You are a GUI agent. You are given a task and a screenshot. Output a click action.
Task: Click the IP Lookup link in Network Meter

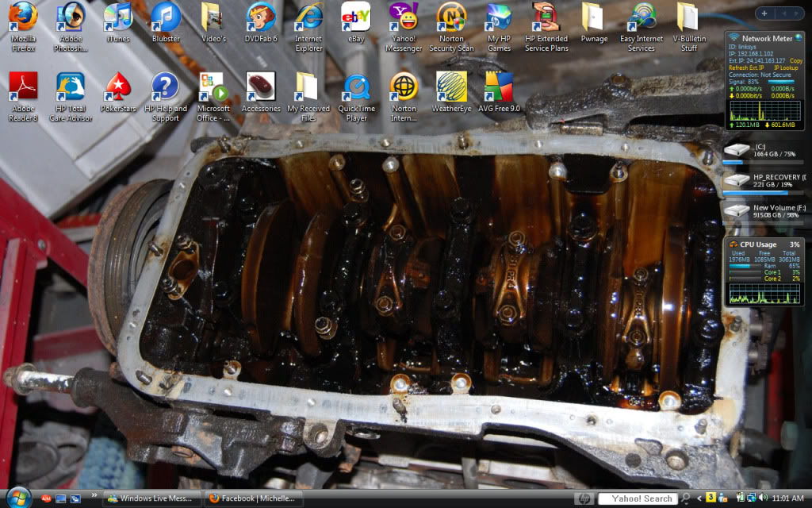tap(787, 67)
